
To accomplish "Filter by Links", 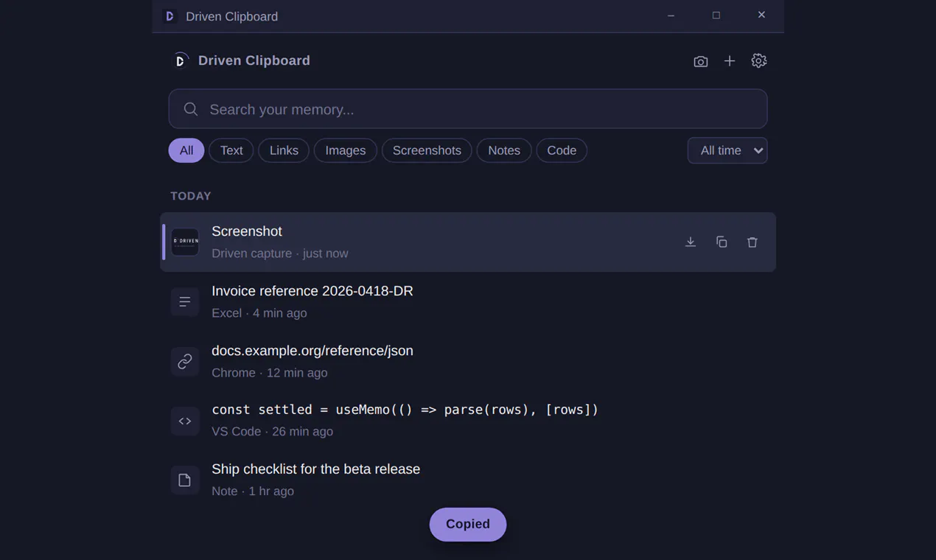I will coord(284,150).
